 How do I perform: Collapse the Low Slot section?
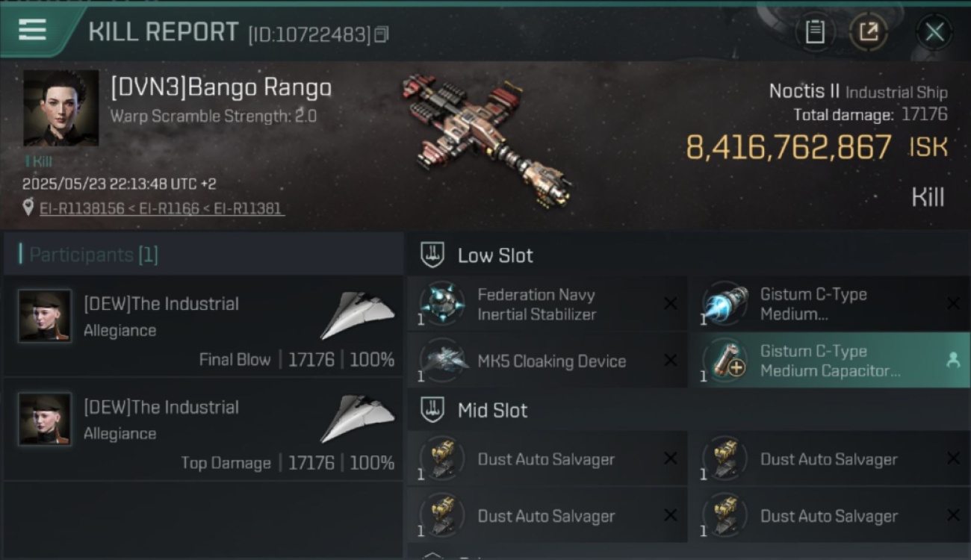click(432, 255)
